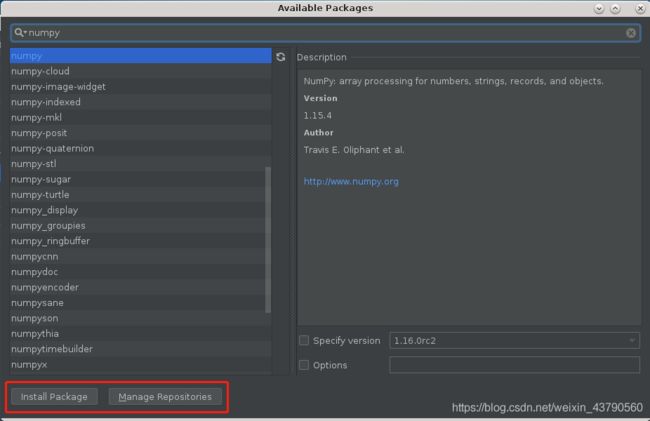Clear the numpy search text with X icon
Image resolution: width=650 pixels, height=421 pixels.
click(631, 33)
